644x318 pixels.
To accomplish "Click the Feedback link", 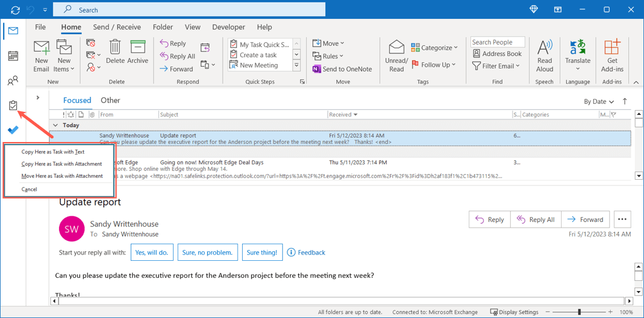I will [306, 253].
